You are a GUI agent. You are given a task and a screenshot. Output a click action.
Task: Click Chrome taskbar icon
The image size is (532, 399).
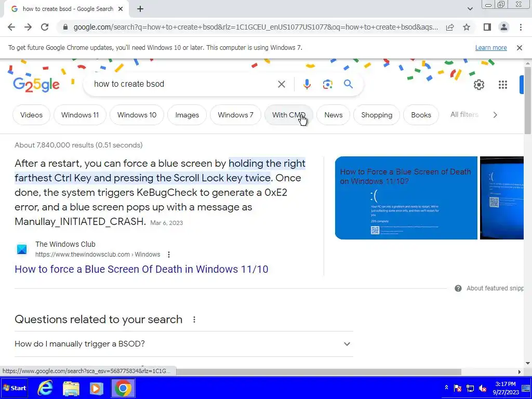click(123, 389)
